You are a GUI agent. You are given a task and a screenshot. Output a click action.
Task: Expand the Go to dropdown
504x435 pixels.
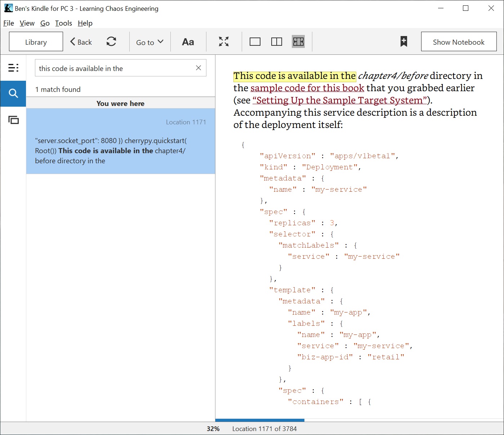pyautogui.click(x=149, y=41)
